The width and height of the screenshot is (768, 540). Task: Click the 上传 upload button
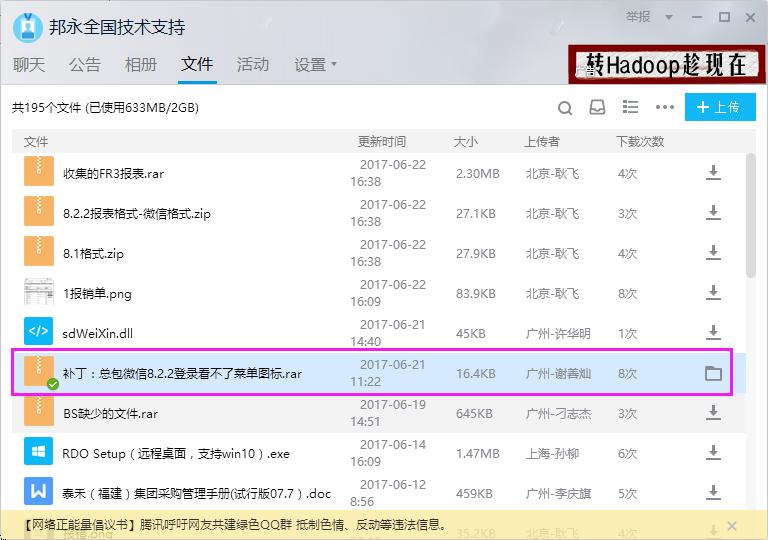[x=719, y=108]
